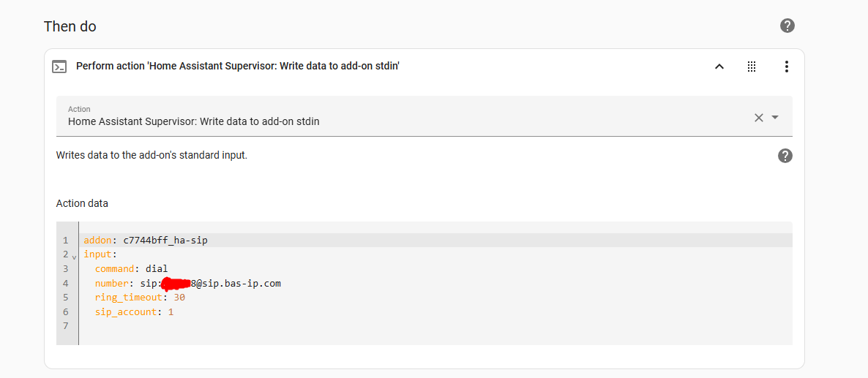Image resolution: width=868 pixels, height=378 pixels.
Task: Clear the selected Action with the X
Action: tap(759, 118)
